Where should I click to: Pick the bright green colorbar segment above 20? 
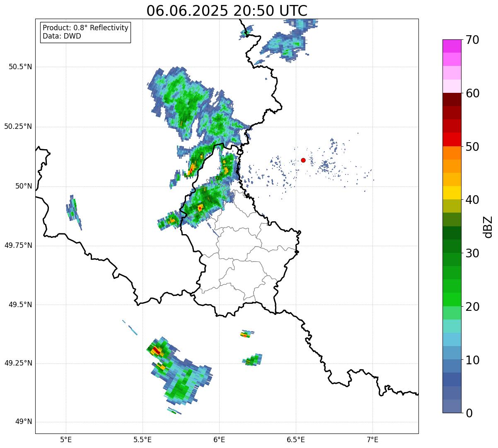pos(452,299)
